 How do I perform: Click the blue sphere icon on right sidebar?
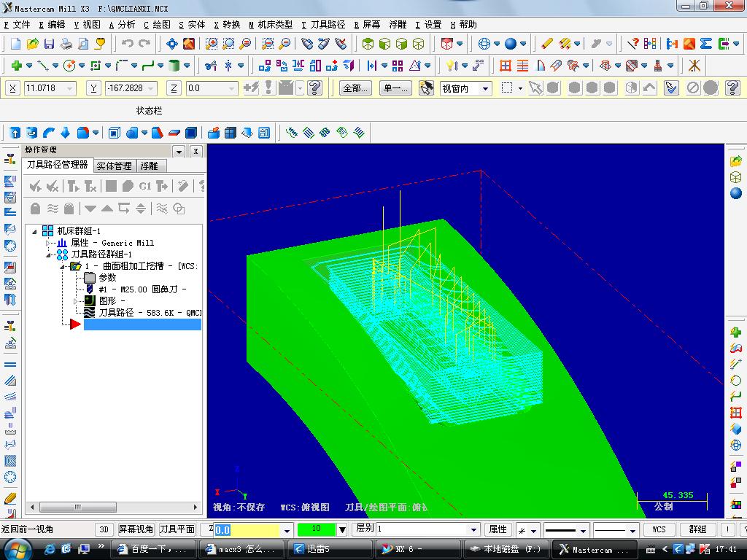click(x=735, y=193)
